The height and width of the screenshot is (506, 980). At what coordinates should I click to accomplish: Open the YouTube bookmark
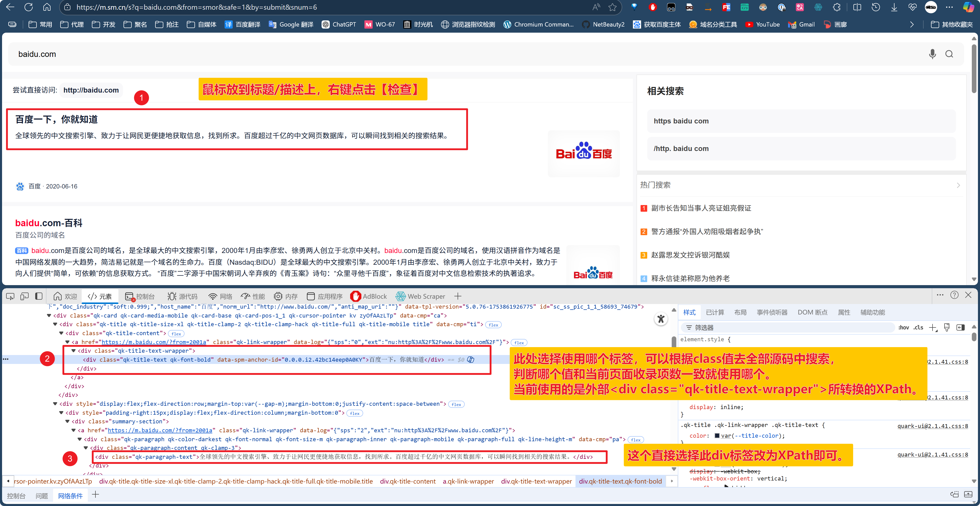(763, 24)
